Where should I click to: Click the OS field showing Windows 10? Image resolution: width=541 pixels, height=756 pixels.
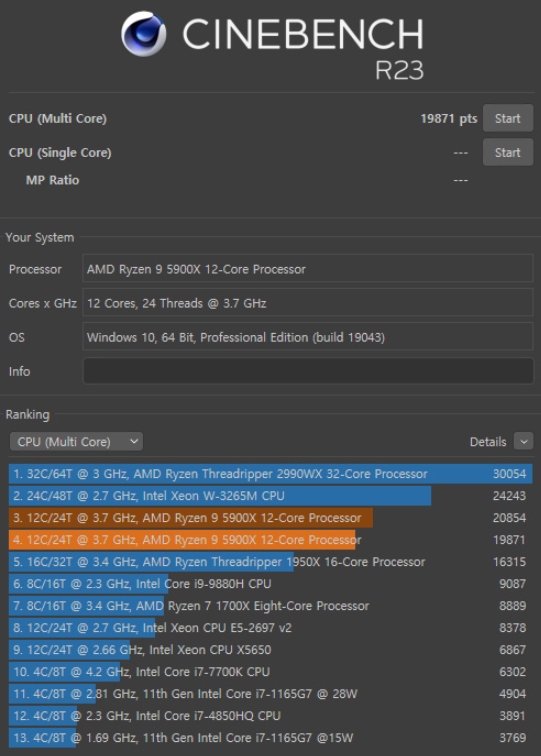point(308,337)
